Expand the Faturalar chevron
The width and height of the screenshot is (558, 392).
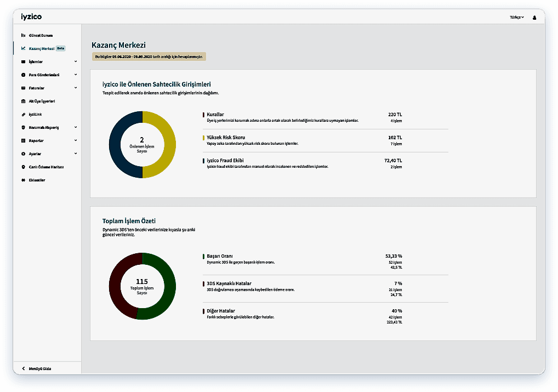coord(76,88)
